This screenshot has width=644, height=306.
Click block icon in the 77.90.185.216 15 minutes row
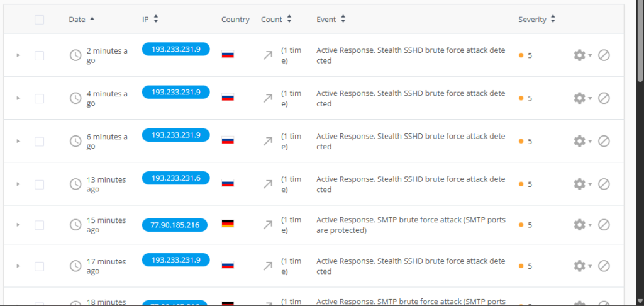[x=604, y=225]
